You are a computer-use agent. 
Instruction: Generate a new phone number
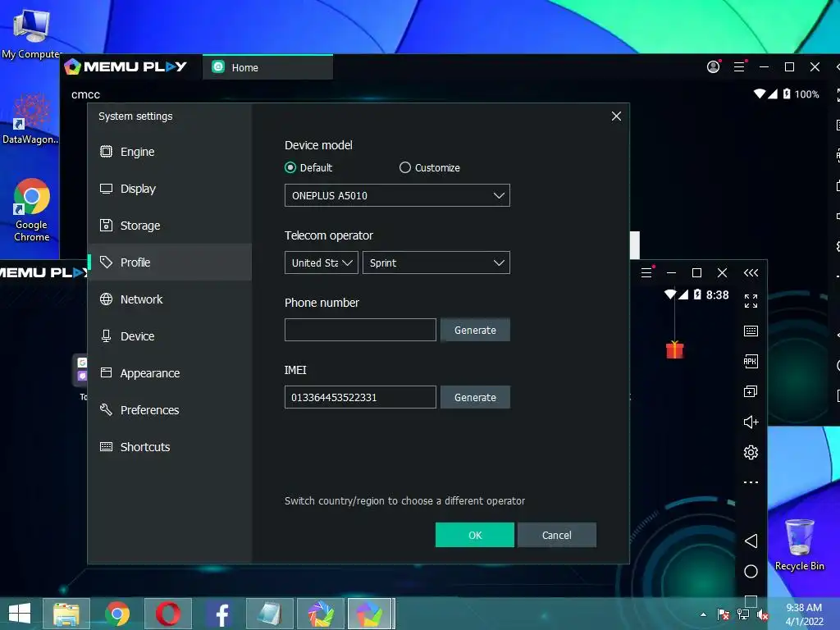pos(475,330)
